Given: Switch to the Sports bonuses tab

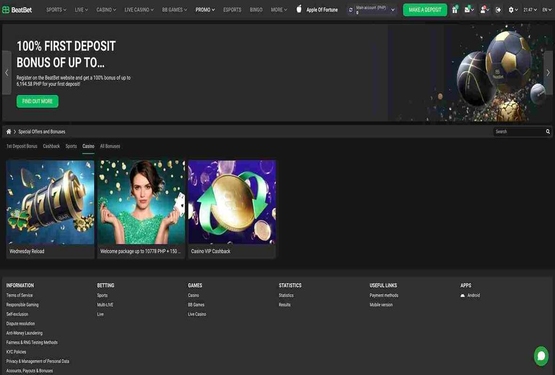Looking at the screenshot, I should point(71,146).
